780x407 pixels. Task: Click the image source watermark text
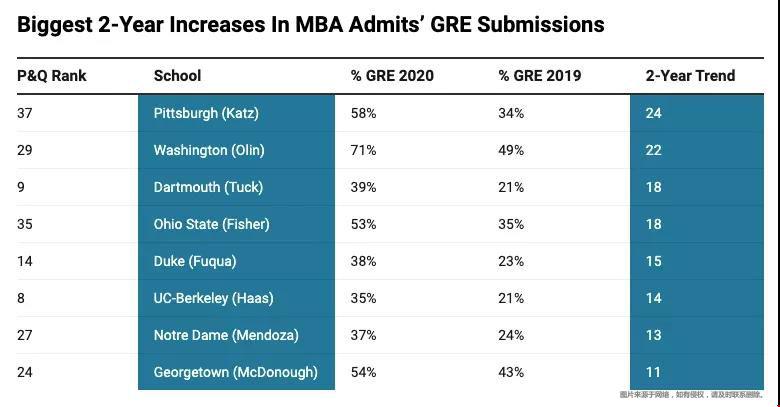[x=691, y=395]
